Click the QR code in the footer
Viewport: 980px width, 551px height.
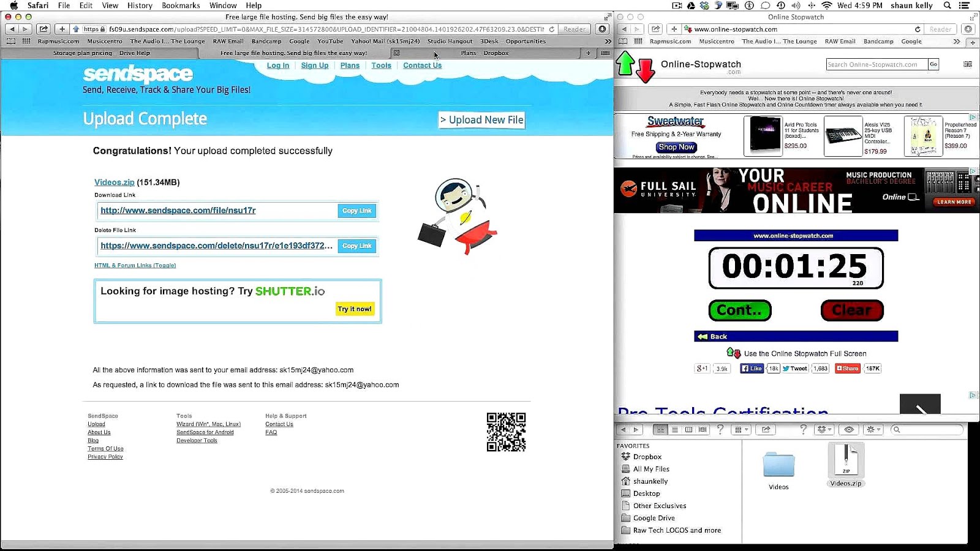coord(506,432)
